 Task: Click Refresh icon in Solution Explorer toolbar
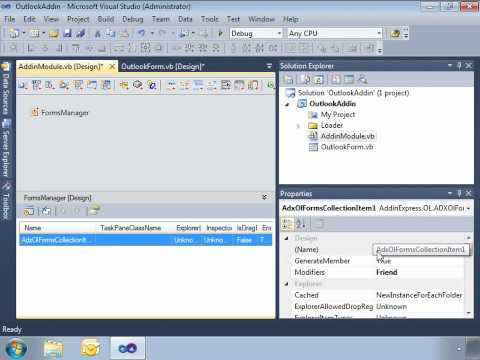(318, 79)
